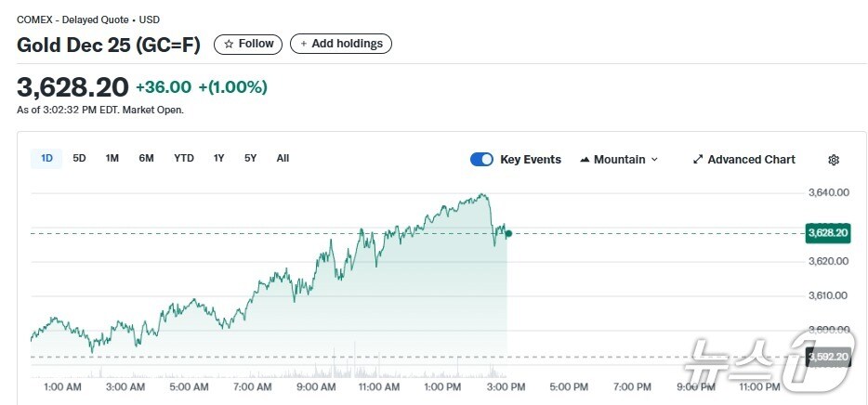868x405 pixels.
Task: Show the 1Y price history
Action: pos(219,159)
